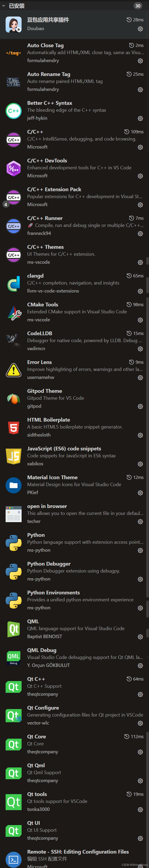
Task: Click the Auto Close Tag orange tag icon
Action: coord(14,53)
